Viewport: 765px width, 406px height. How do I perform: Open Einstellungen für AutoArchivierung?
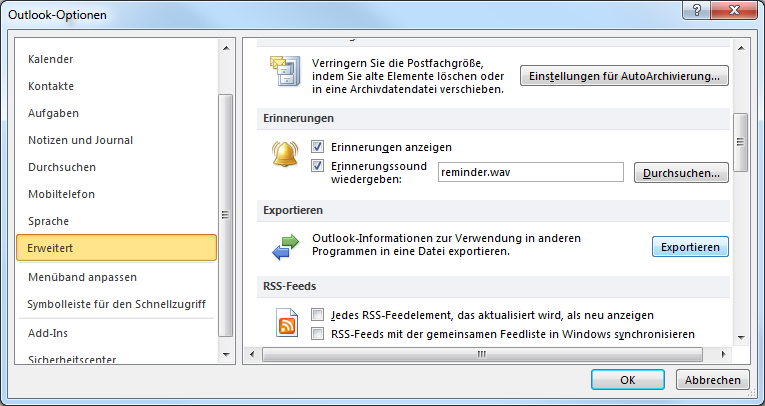click(624, 76)
